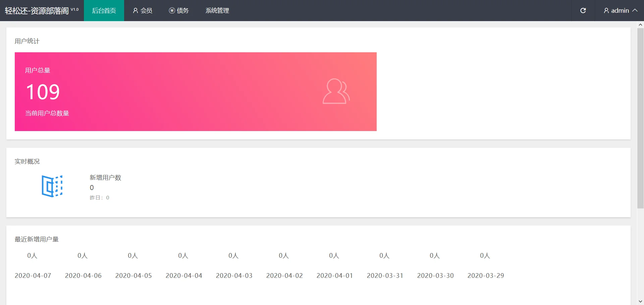
Task: Click the 昨日 count text
Action: pyautogui.click(x=99, y=198)
